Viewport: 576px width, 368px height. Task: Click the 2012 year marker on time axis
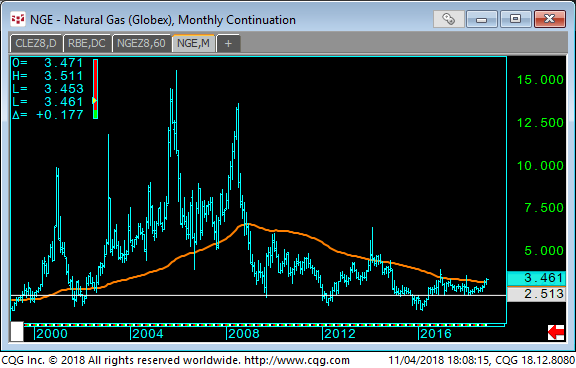coord(339,334)
